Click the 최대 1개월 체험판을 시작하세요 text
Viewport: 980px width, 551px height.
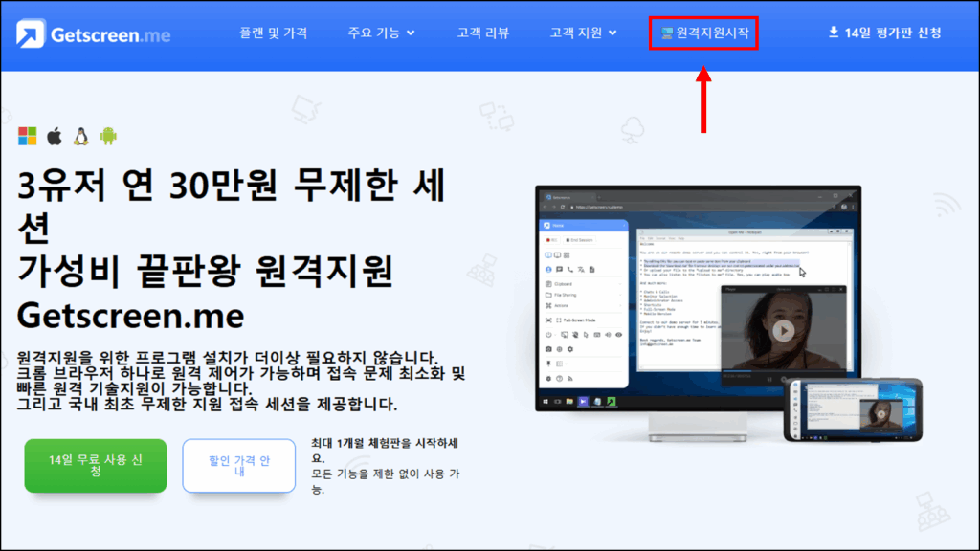[385, 451]
